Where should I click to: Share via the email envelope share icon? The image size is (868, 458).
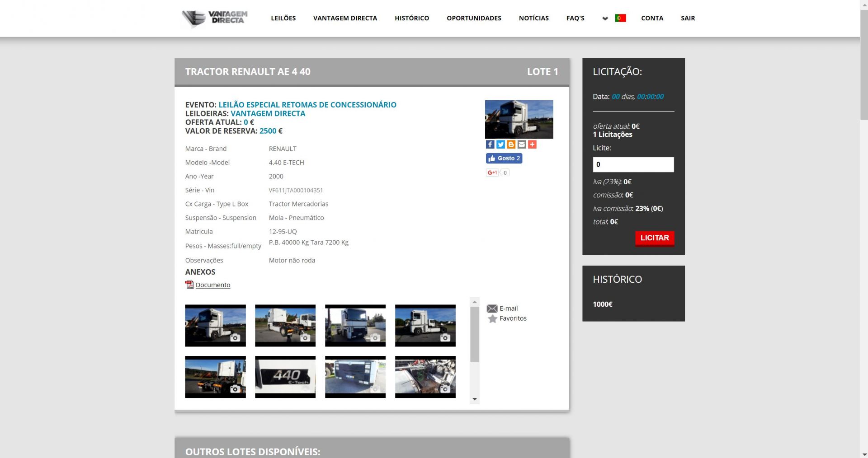pyautogui.click(x=522, y=145)
